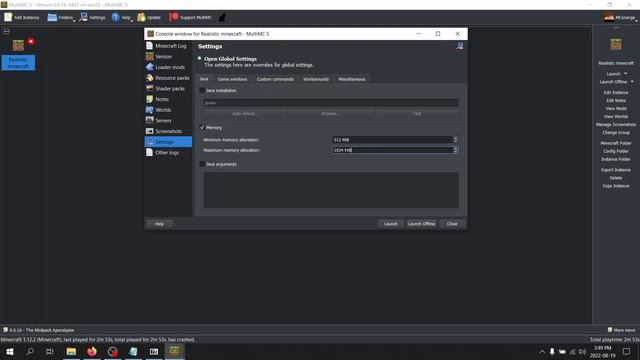Viewport: 640px width, 360px height.
Task: Click Support MultiMC in the toolbar
Action: [191, 18]
